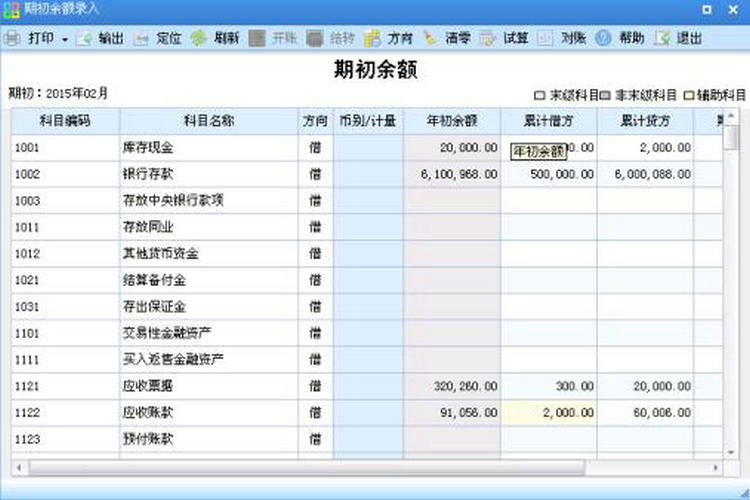
Task: Click the horizontal scrollbar right arrow
Action: click(716, 467)
